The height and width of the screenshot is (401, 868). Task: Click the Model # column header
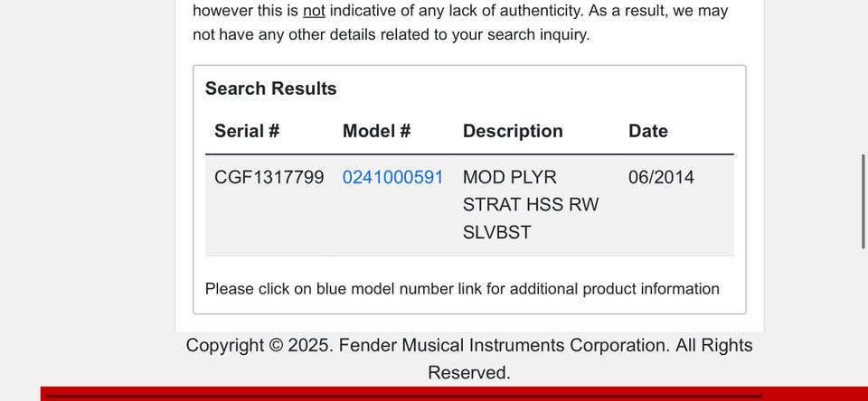click(376, 131)
